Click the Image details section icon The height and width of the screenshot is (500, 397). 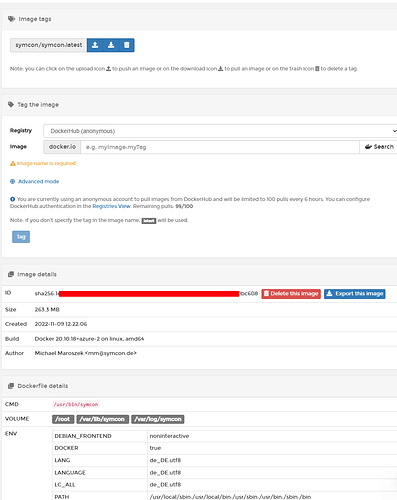11,274
